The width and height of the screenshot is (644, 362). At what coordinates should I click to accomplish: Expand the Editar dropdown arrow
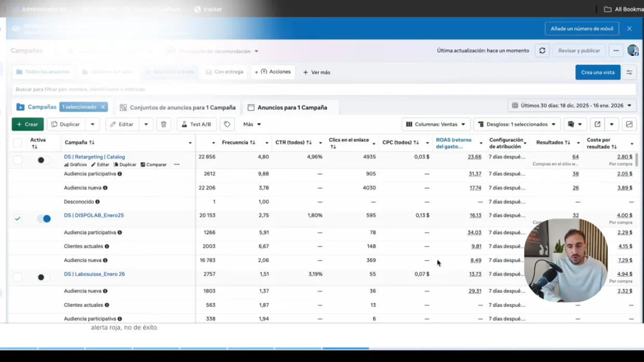pyautogui.click(x=146, y=124)
